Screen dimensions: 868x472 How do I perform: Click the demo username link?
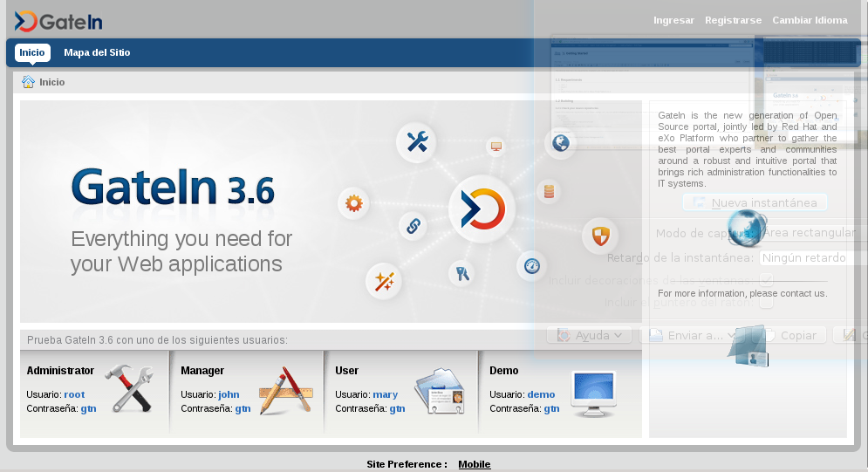point(542,394)
